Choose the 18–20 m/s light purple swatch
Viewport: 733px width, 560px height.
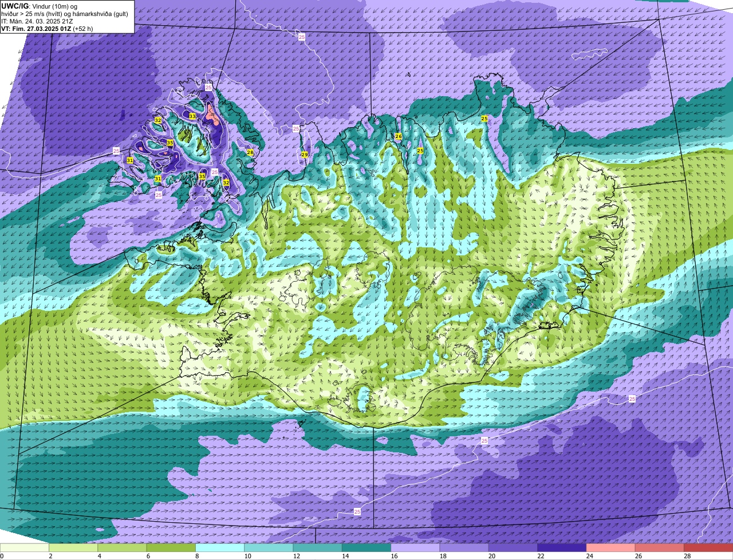pos(464,548)
